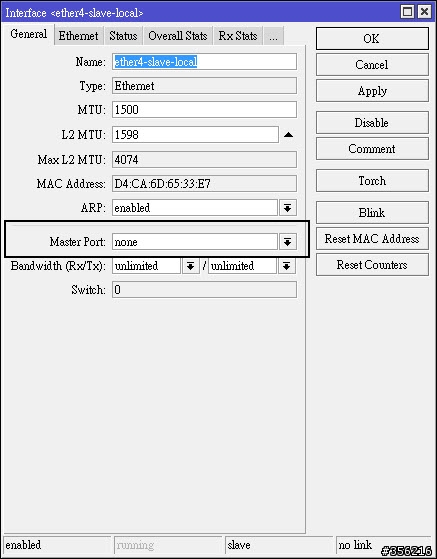Image resolution: width=437 pixels, height=559 pixels.
Task: Click the Blink button
Action: point(372,212)
